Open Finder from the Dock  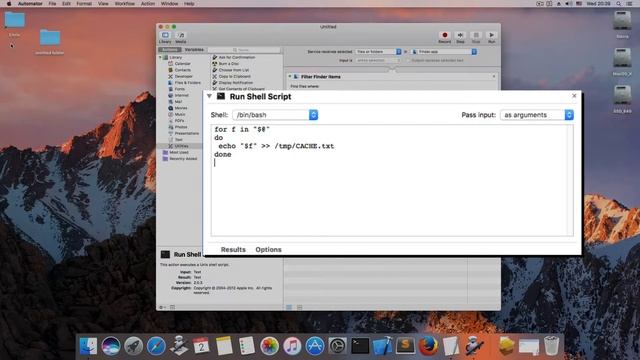88,346
